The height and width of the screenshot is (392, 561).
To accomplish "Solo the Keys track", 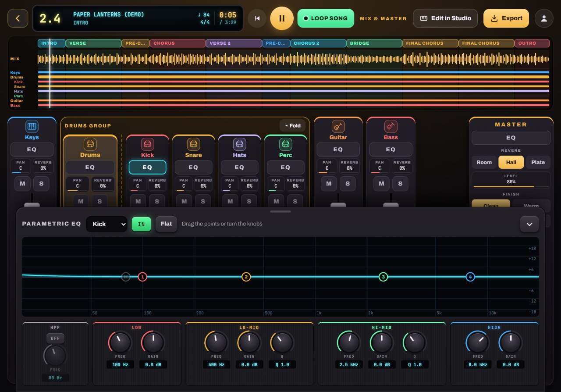I will pyautogui.click(x=41, y=184).
